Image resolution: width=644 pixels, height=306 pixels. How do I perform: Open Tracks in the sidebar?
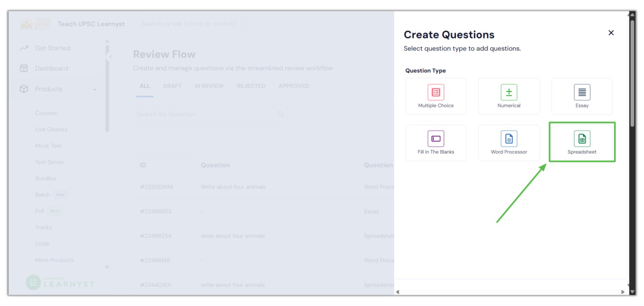pyautogui.click(x=43, y=227)
